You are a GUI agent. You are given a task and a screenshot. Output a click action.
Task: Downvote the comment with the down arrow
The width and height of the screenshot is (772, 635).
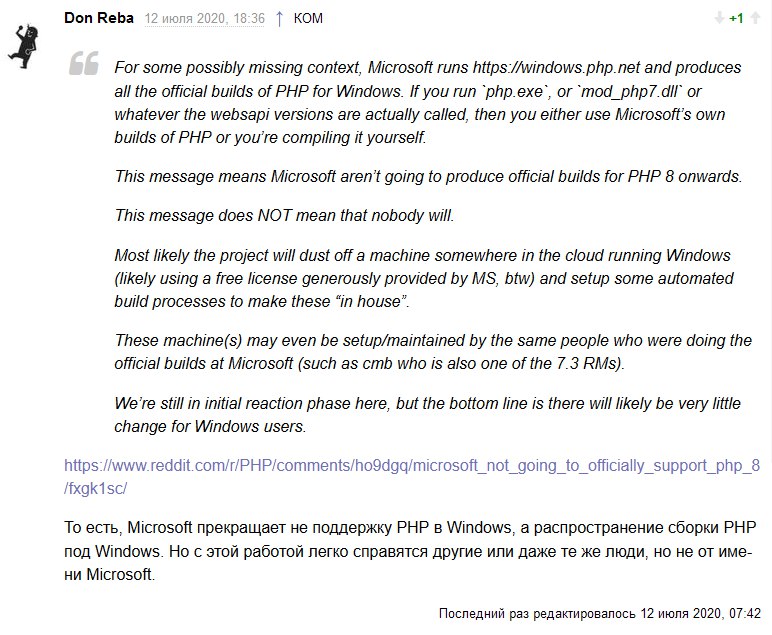[x=719, y=18]
